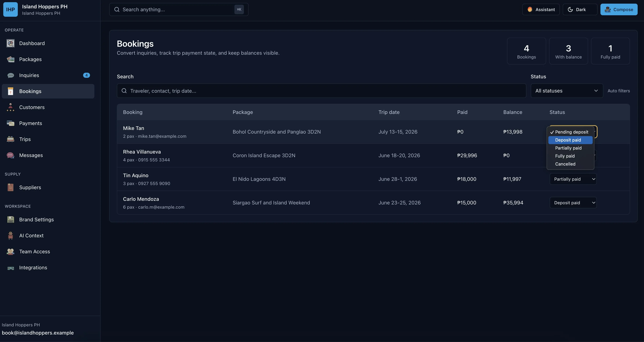This screenshot has height=342, width=644.
Task: Click the ₱13,998 balance cell
Action: 512,132
